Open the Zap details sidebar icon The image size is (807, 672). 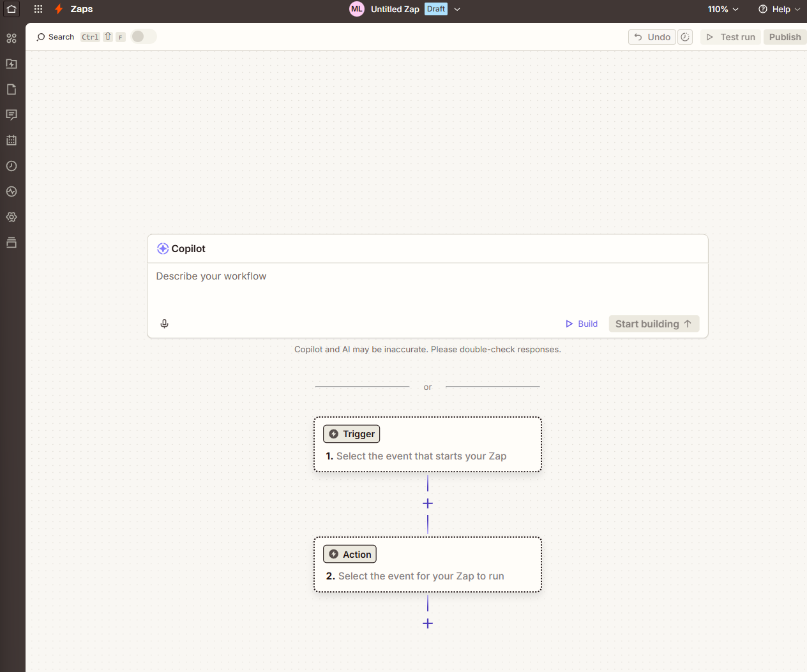(11, 64)
